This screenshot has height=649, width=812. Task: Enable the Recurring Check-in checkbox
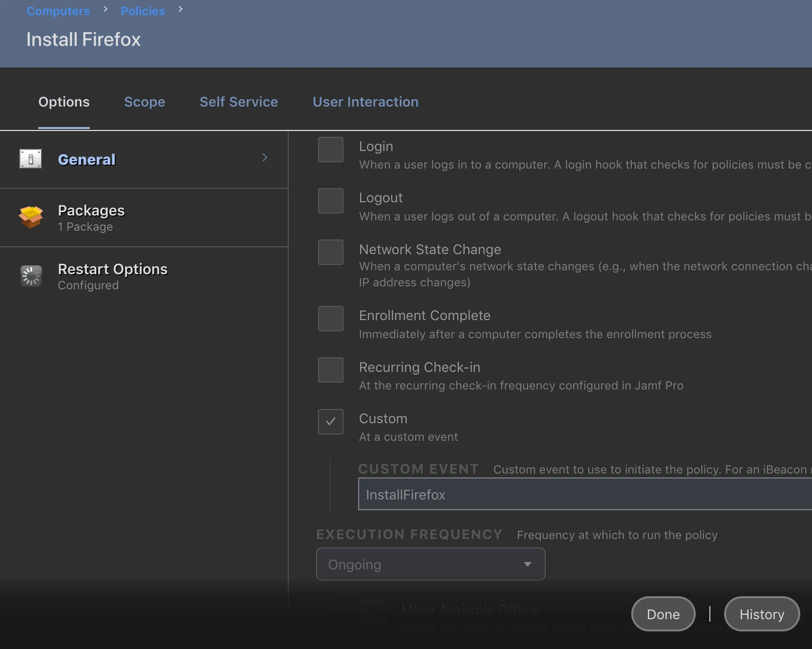tap(331, 370)
